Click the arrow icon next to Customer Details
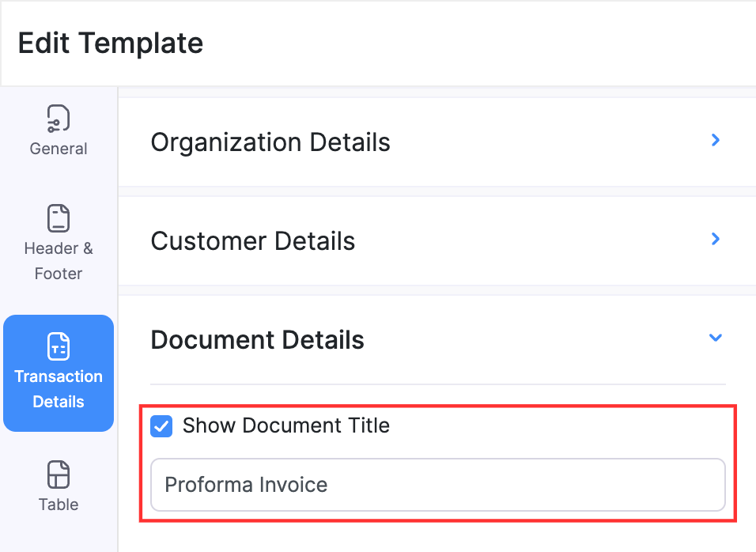756x552 pixels. pyautogui.click(x=715, y=239)
